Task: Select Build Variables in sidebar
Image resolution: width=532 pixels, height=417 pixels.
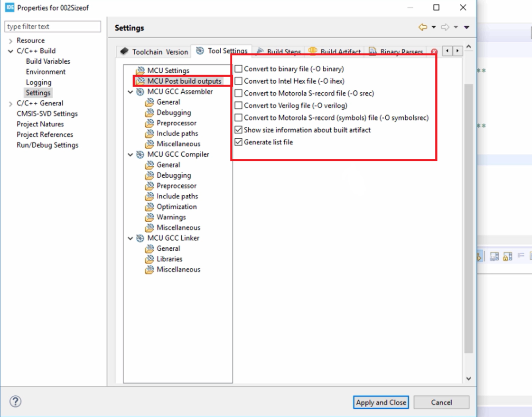Action: click(x=48, y=61)
